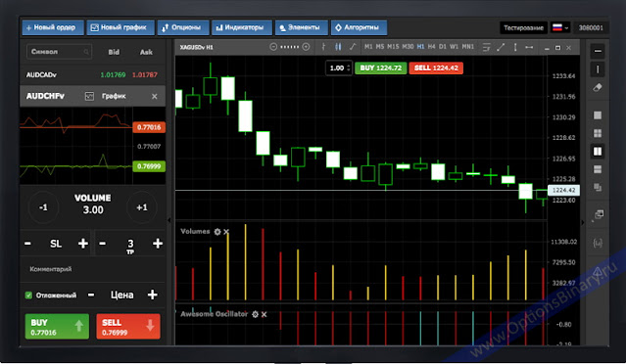Switch to cascade windows layout
This screenshot has height=364, width=626.
pyautogui.click(x=598, y=187)
